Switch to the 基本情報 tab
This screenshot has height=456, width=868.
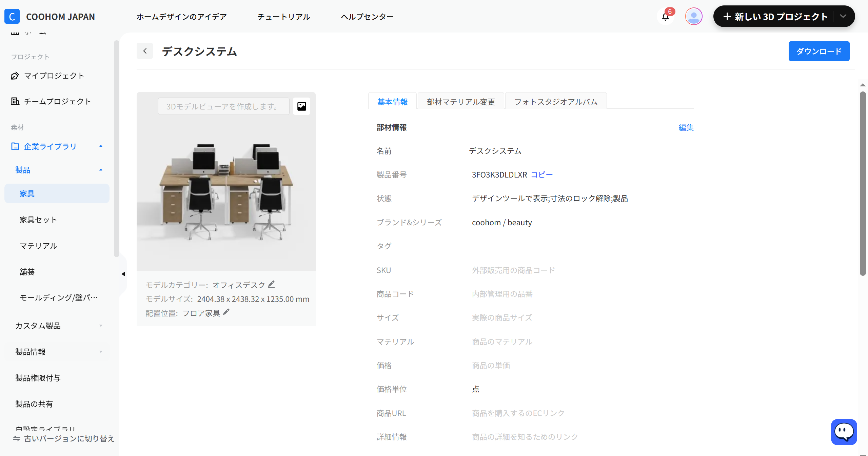(393, 101)
